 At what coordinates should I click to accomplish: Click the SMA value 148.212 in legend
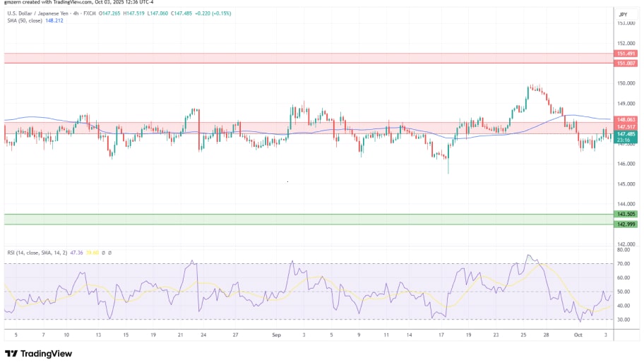(x=56, y=20)
